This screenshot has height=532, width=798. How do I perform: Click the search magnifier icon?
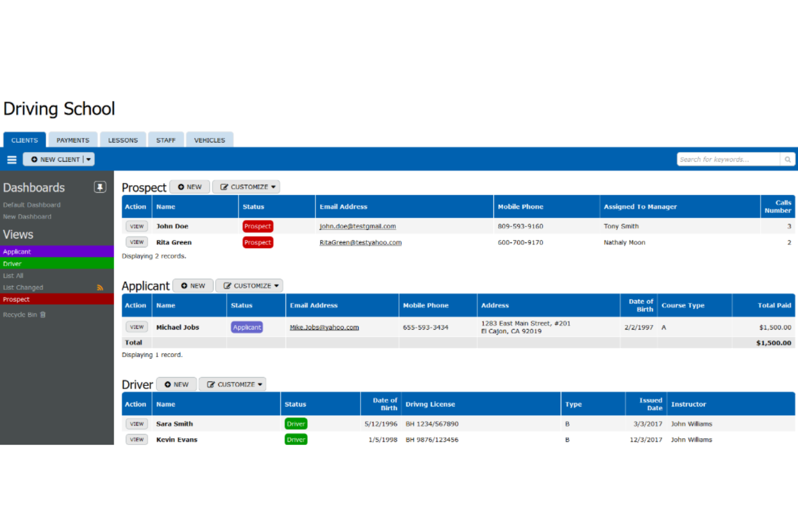[788, 159]
